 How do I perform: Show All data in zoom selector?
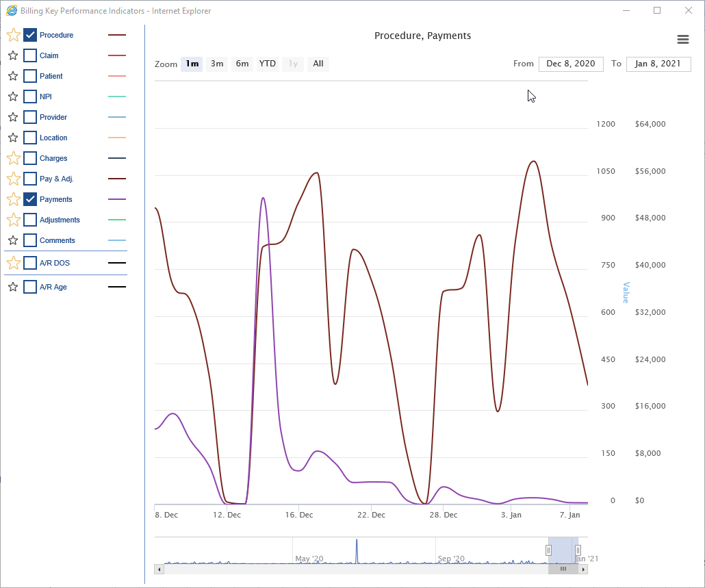318,64
